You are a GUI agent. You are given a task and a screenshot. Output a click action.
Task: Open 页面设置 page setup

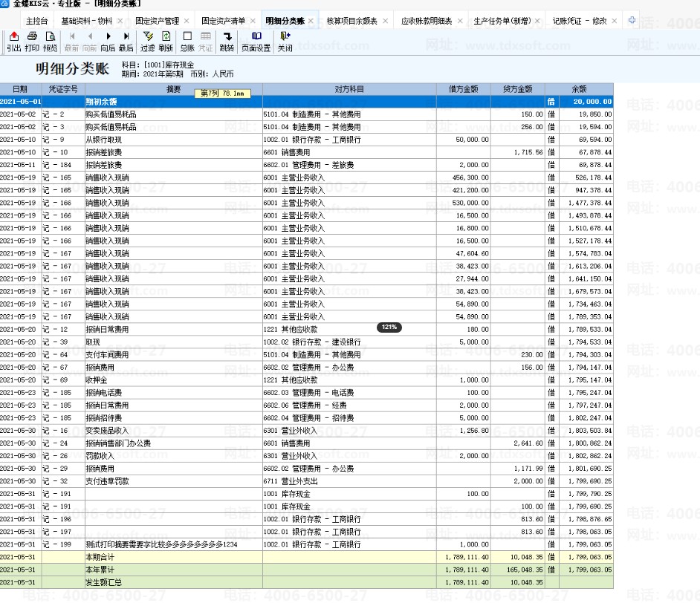pyautogui.click(x=256, y=42)
